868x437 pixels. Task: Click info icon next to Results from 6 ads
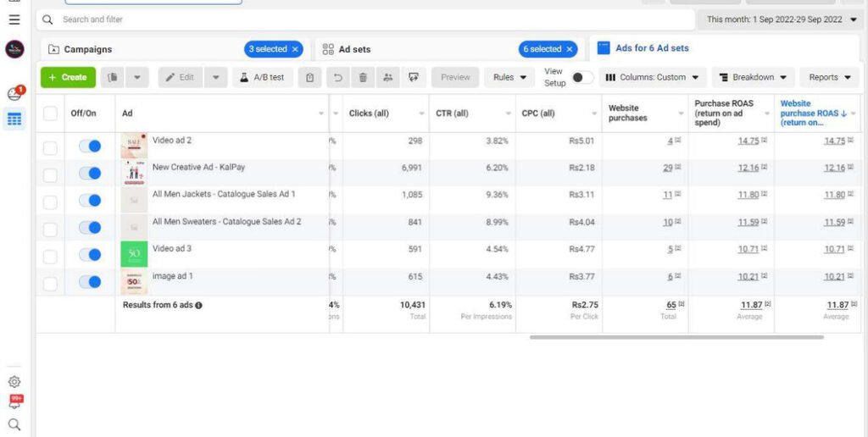(x=198, y=306)
